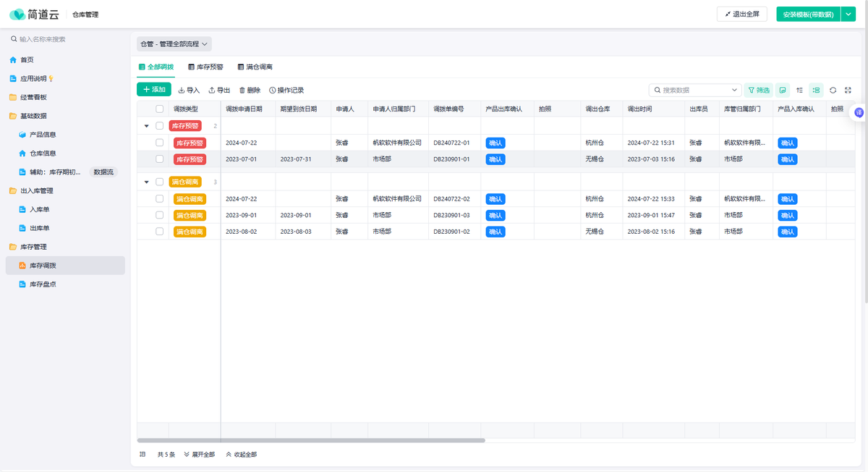Select checkbox for row DB230901-03
Screen dimensions: 868x472
pos(159,215)
